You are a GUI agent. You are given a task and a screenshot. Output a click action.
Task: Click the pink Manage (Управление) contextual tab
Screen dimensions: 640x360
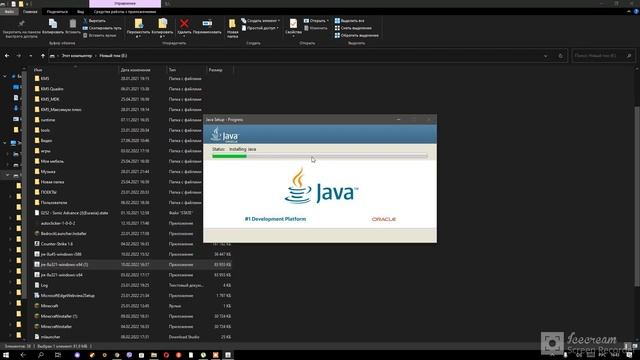click(125, 4)
